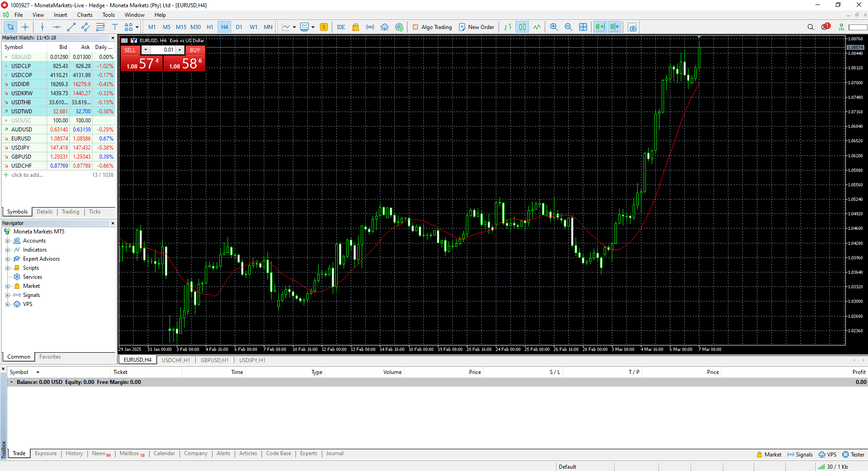Switch to the GBPUSD,H1 chart tab
868x471 pixels.
pos(214,360)
